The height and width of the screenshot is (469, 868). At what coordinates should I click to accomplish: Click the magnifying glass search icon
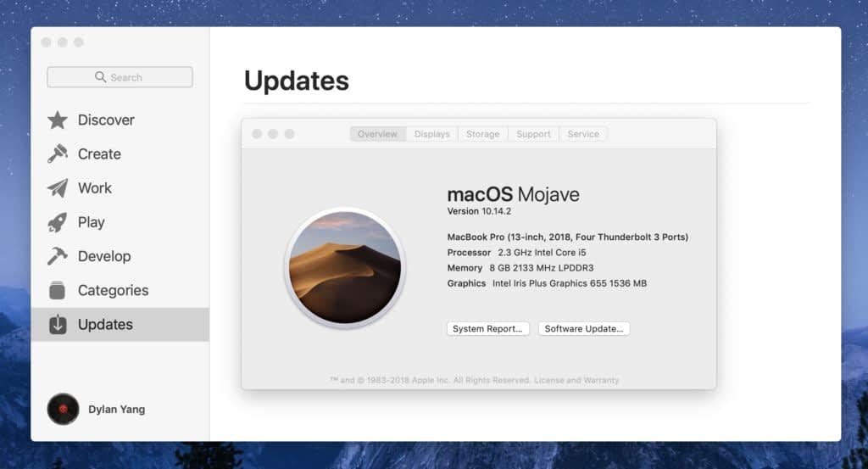click(100, 77)
